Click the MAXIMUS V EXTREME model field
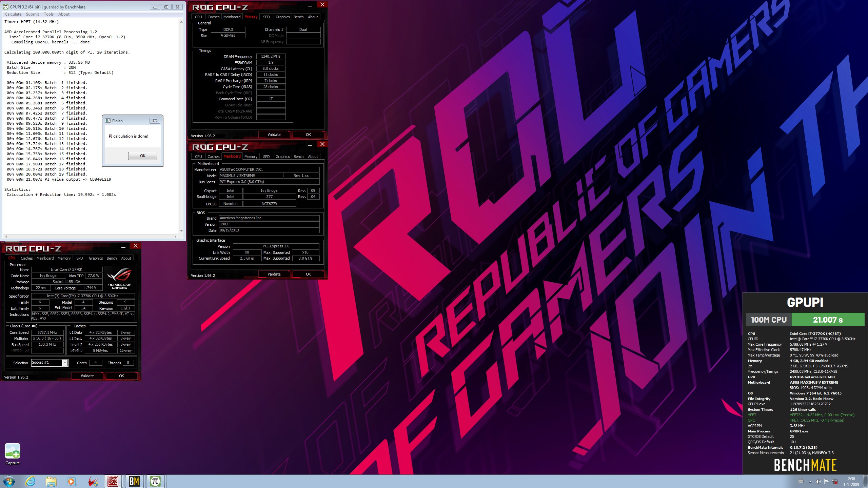 point(251,176)
